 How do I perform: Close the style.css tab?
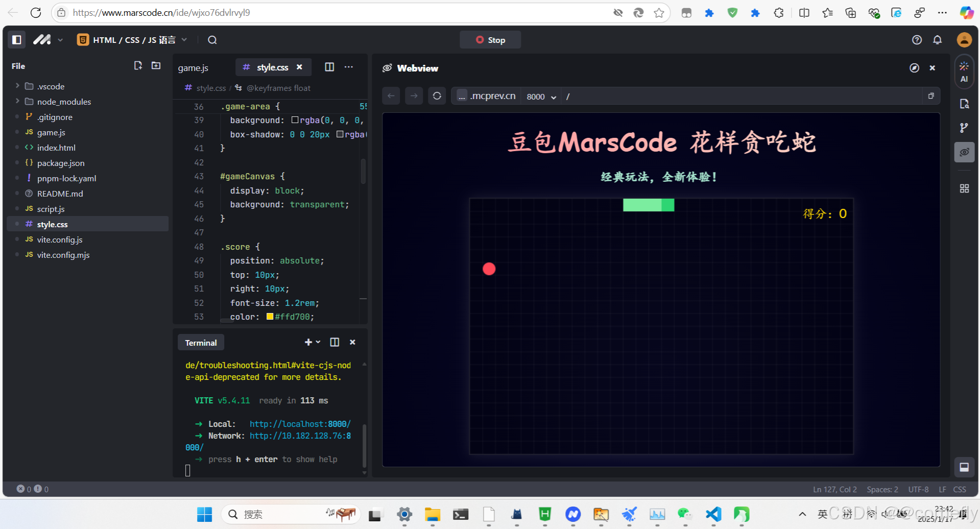tap(299, 67)
